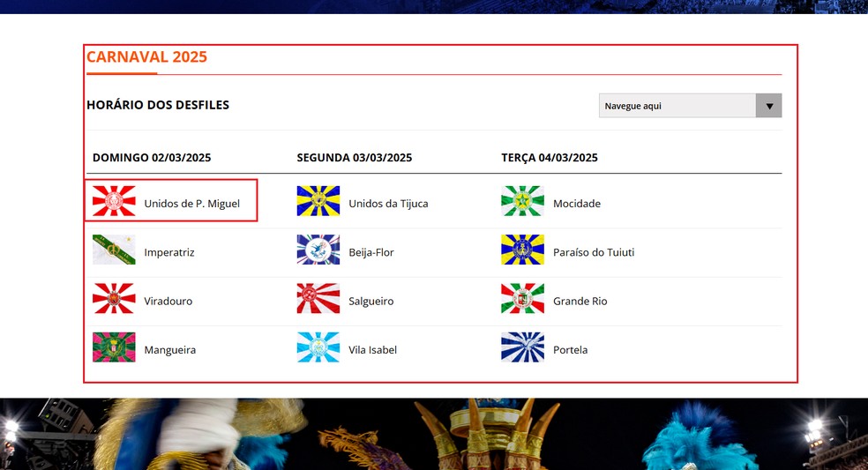868x470 pixels.
Task: Click the Beija-Flor flag icon
Action: click(x=318, y=250)
